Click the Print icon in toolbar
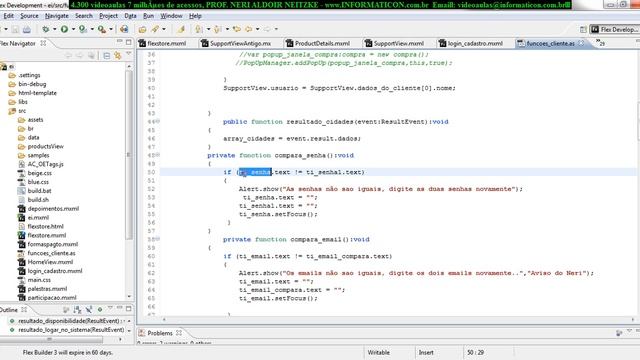The image size is (640, 360). click(27, 29)
